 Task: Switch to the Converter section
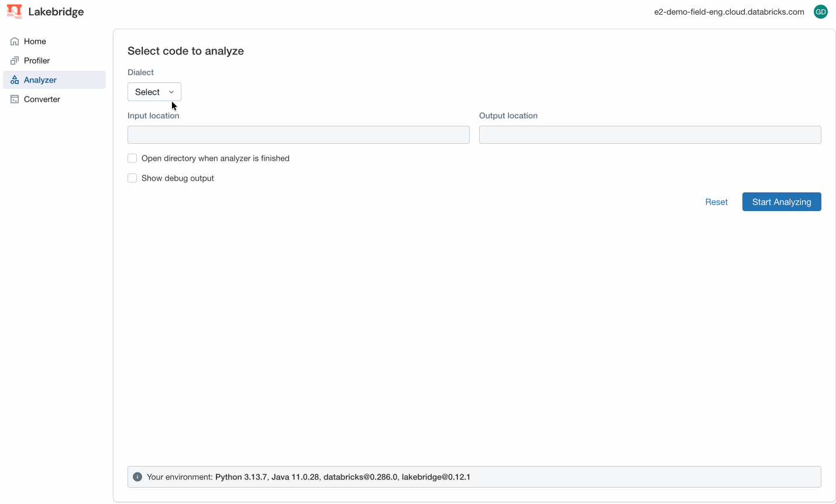click(42, 99)
